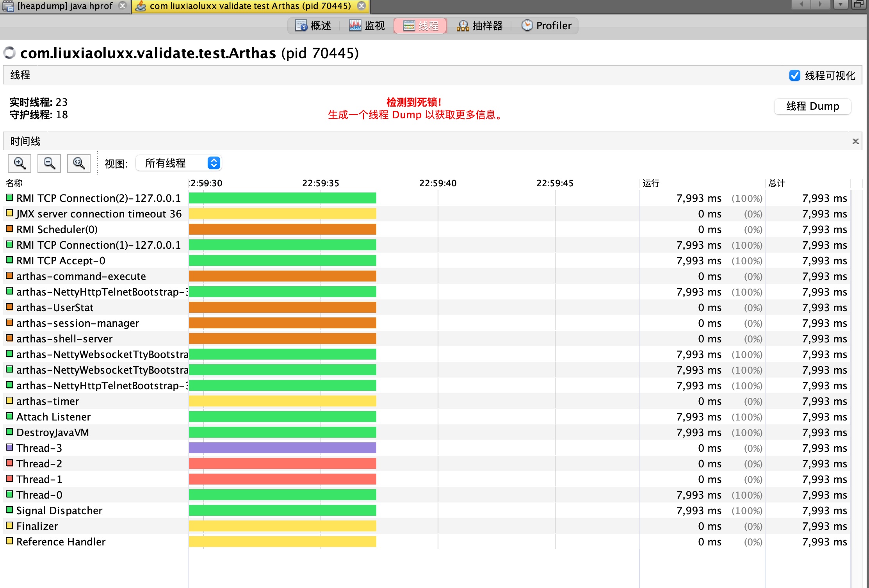Click the purple Thread-3 timeline bar
The width and height of the screenshot is (869, 588).
(282, 448)
